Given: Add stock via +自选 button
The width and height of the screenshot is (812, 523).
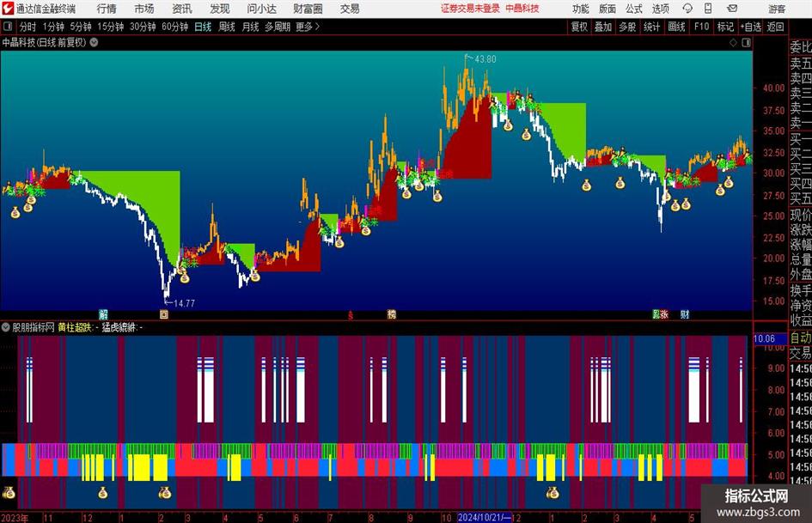Looking at the screenshot, I should [750, 27].
